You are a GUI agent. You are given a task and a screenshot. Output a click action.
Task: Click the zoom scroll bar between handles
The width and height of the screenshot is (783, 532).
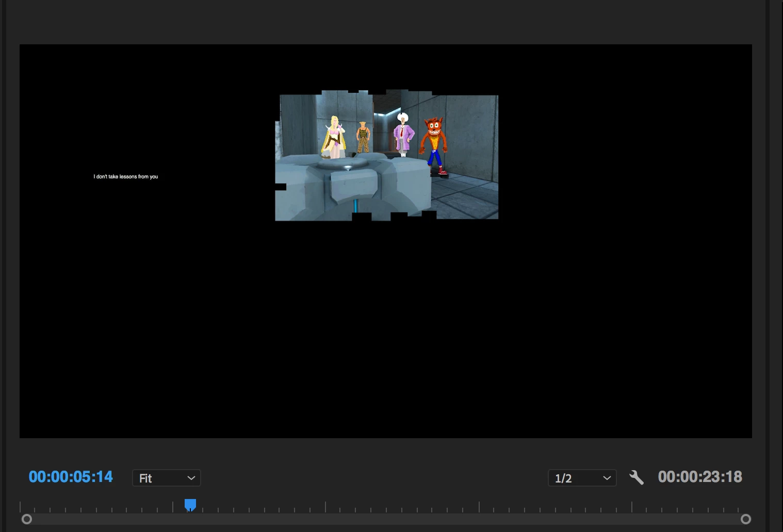point(386,519)
